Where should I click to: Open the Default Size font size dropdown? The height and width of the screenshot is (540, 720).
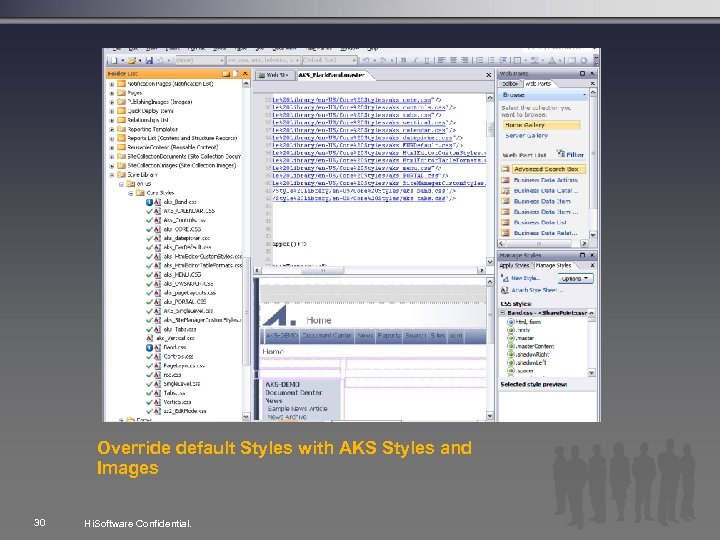pyautogui.click(x=329, y=60)
